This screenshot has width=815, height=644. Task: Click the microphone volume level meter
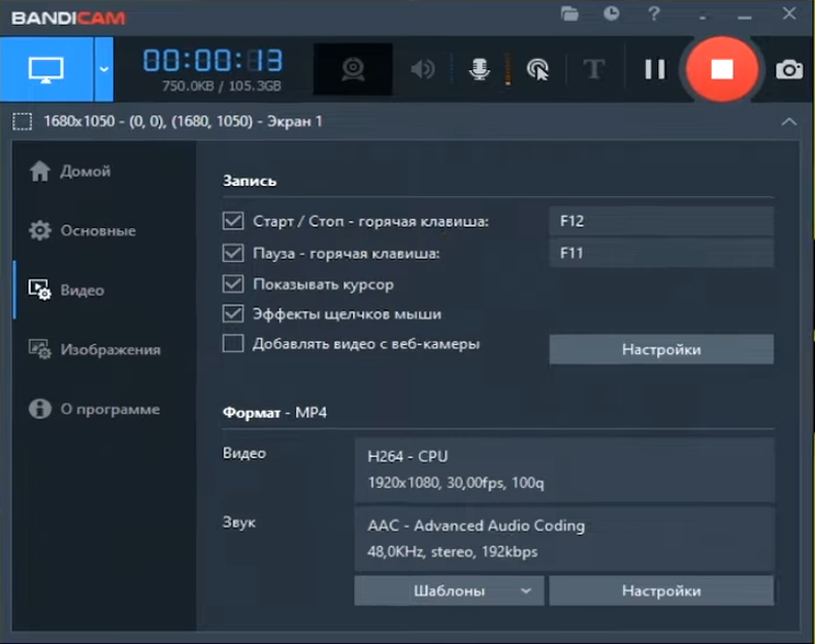coord(507,69)
